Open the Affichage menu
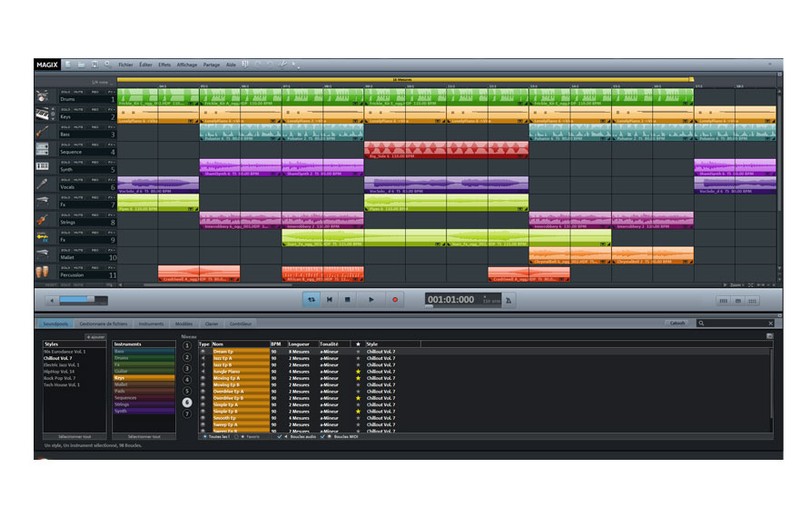Image resolution: width=799 pixels, height=527 pixels. pyautogui.click(x=187, y=65)
